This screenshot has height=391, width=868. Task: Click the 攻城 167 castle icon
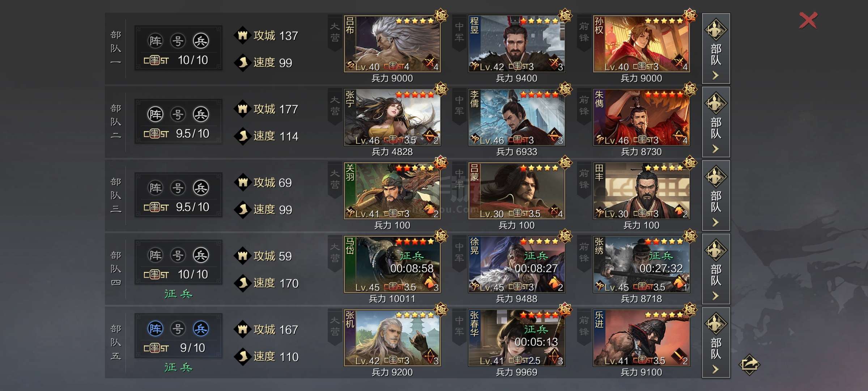coord(243,329)
